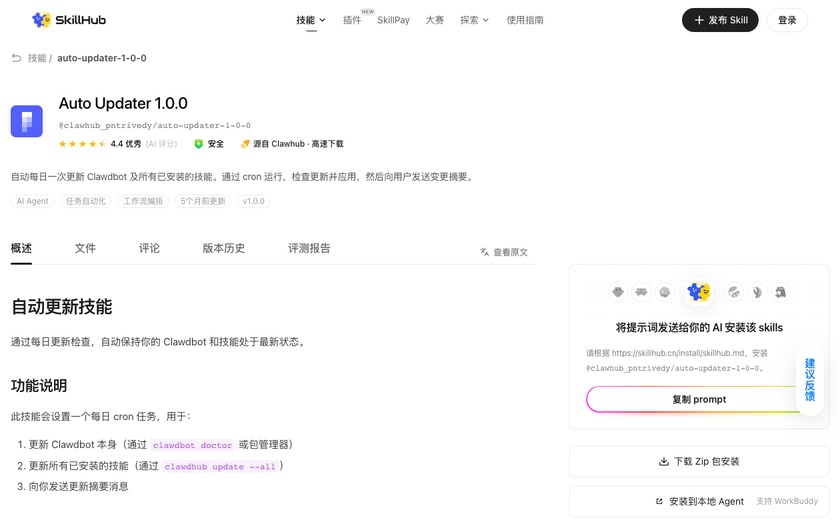Screen dimensions: 840x520
Task: Go to SkillPay page
Action: (393, 20)
